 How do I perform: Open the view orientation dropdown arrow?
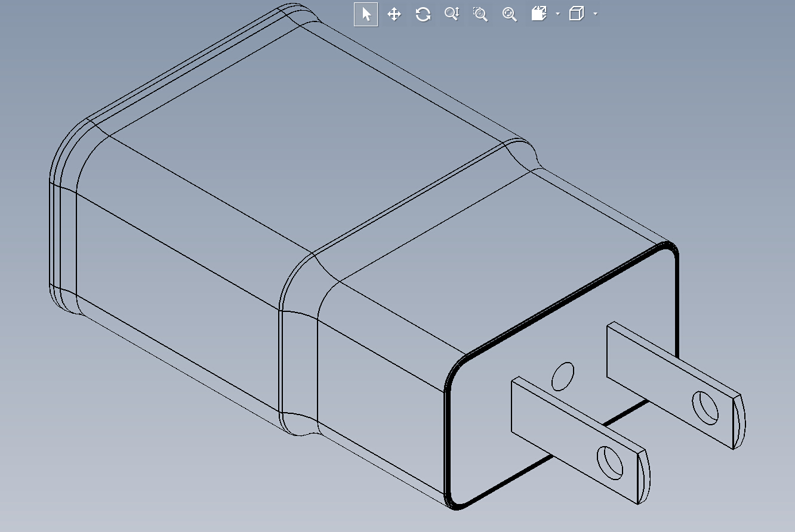557,14
